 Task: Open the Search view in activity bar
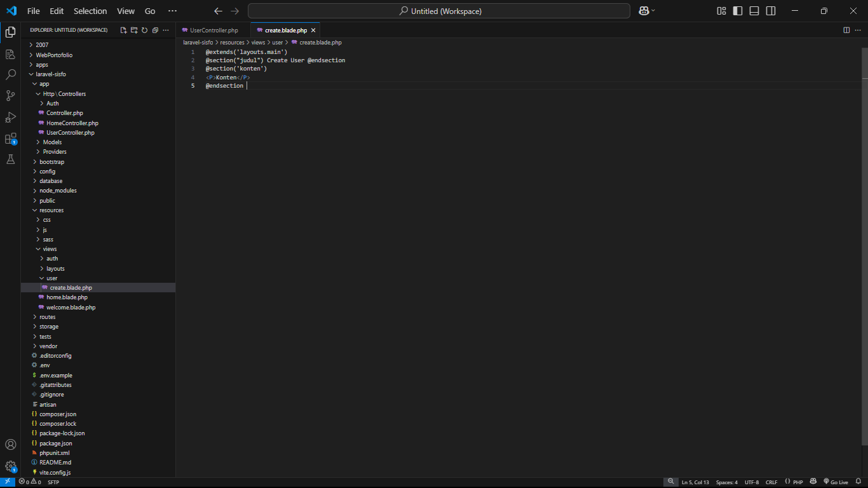click(10, 75)
